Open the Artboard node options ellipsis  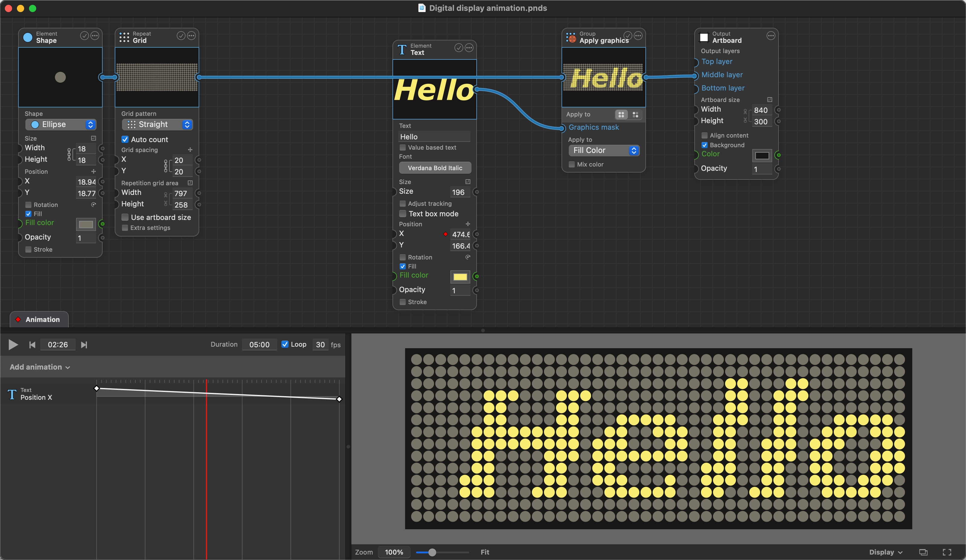pyautogui.click(x=770, y=36)
